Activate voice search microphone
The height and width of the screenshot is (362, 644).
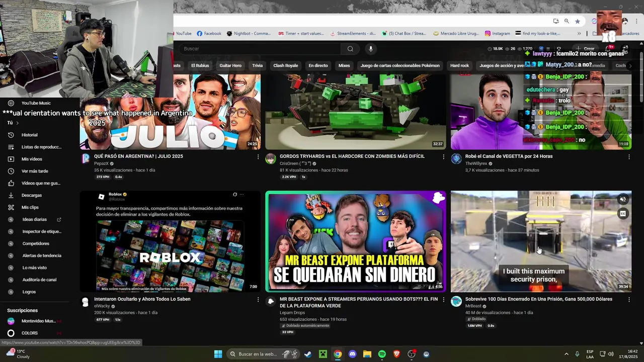click(371, 49)
